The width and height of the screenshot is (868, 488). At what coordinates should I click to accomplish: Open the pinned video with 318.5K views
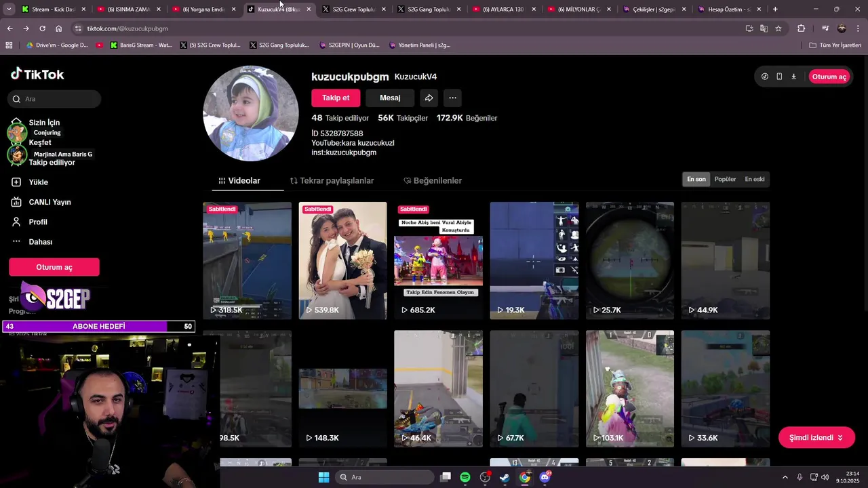(248, 260)
